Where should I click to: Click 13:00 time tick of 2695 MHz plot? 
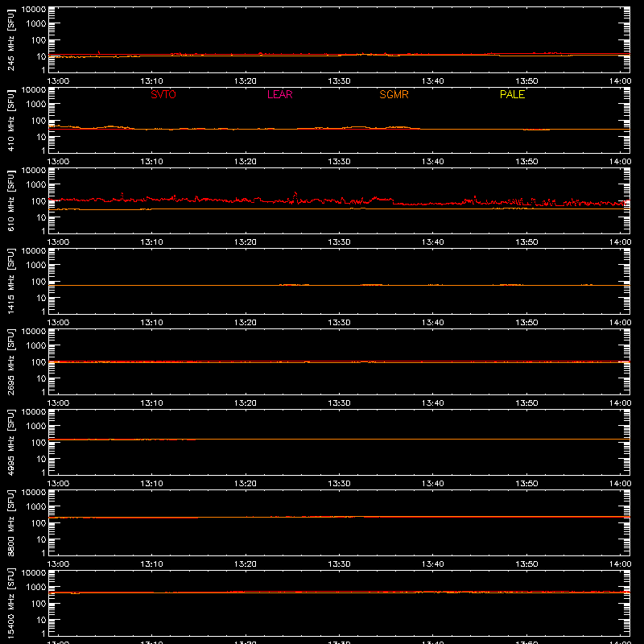[58, 403]
